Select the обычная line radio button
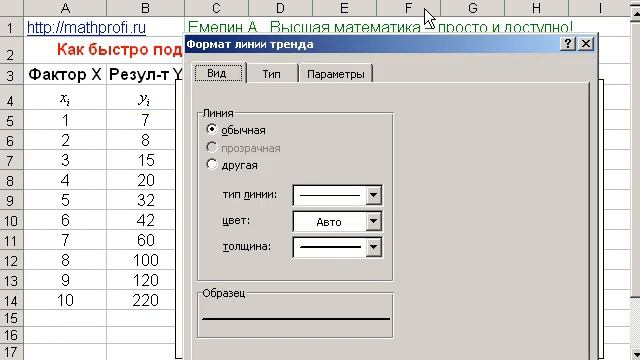The height and width of the screenshot is (360, 640). click(211, 129)
